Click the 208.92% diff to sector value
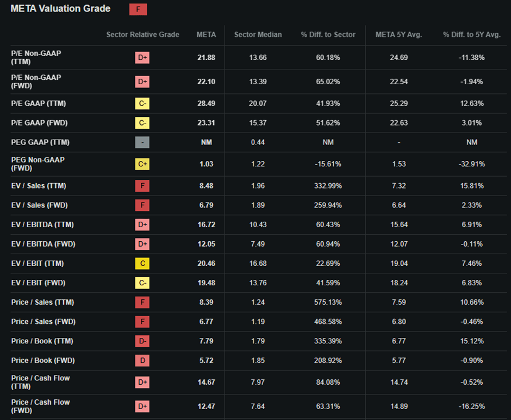The width and height of the screenshot is (511, 420). 328,360
